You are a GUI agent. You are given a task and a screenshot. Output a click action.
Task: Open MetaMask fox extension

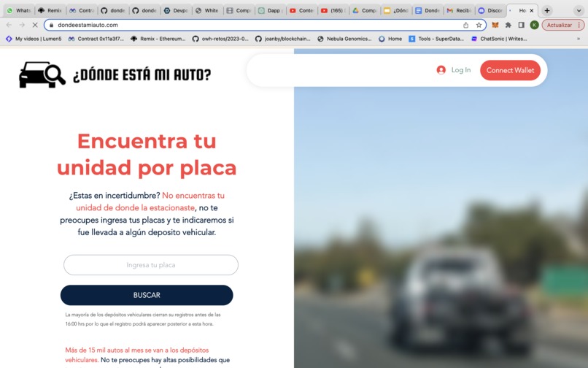coord(495,25)
